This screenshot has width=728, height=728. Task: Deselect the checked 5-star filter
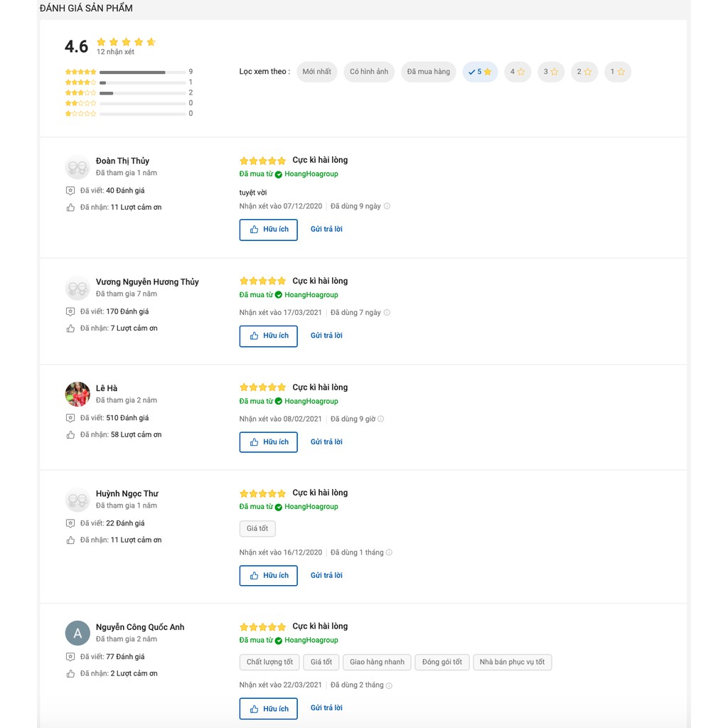coord(480,72)
